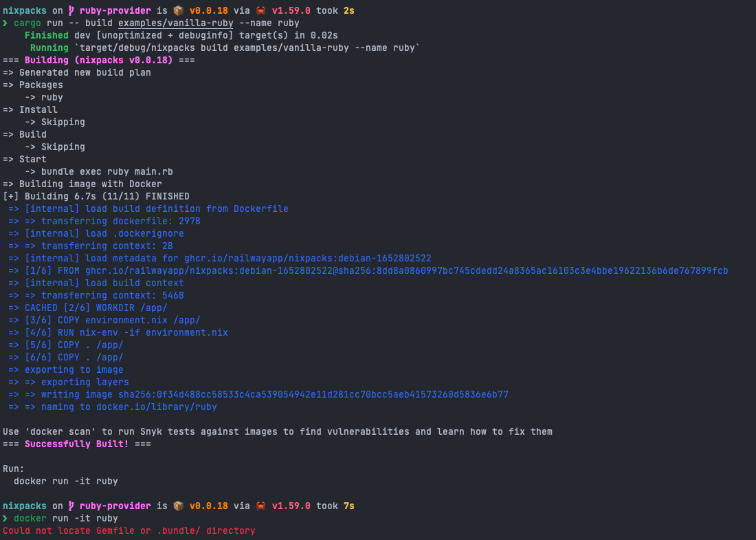
Task: Click the '[5/6] COPY . /app/' line
Action: click(65, 345)
